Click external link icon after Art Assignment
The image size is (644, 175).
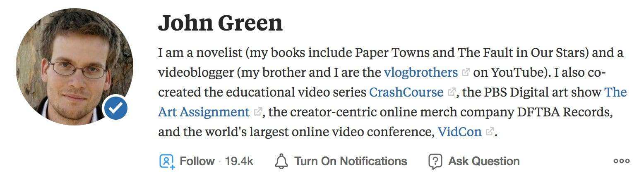tap(258, 112)
